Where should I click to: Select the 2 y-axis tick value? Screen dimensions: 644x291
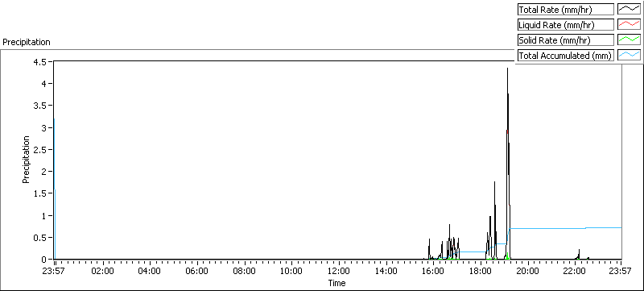point(44,172)
